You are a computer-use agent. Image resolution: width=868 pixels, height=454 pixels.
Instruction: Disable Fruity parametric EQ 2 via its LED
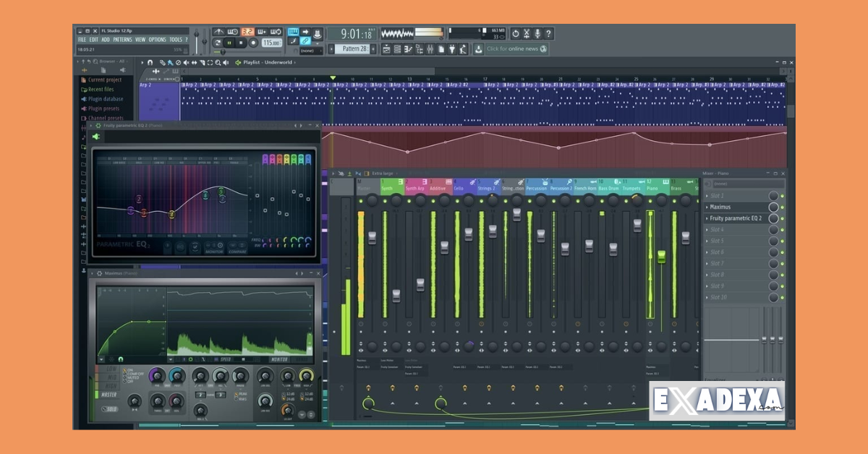pyautogui.click(x=782, y=218)
